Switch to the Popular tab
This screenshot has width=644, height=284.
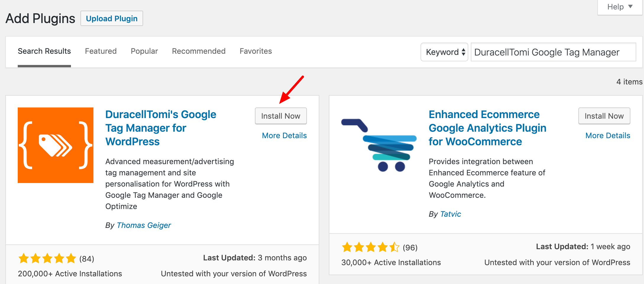click(144, 51)
